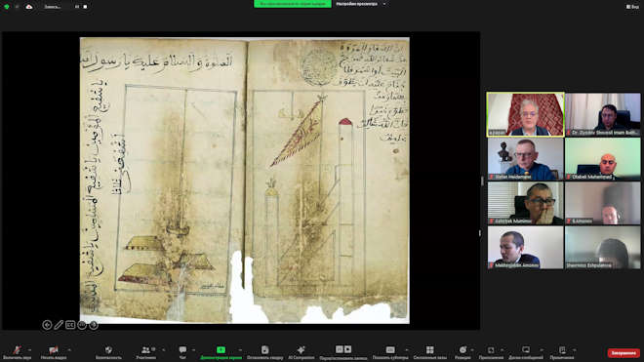Image resolution: width=644 pixels, height=362 pixels.
Task: Open the Security shield options
Action: [x=108, y=350]
